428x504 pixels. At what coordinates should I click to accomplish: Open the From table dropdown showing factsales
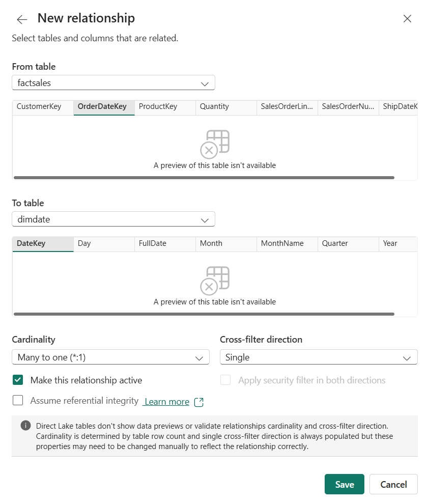(x=113, y=83)
